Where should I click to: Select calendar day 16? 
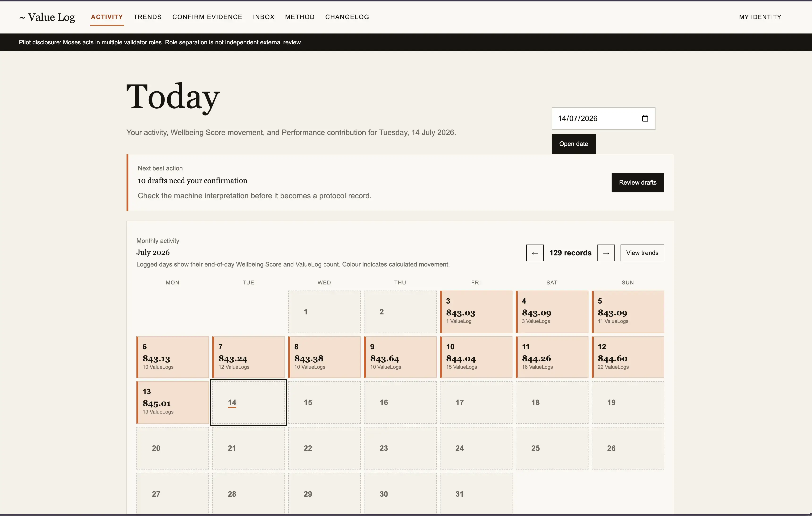click(x=400, y=402)
